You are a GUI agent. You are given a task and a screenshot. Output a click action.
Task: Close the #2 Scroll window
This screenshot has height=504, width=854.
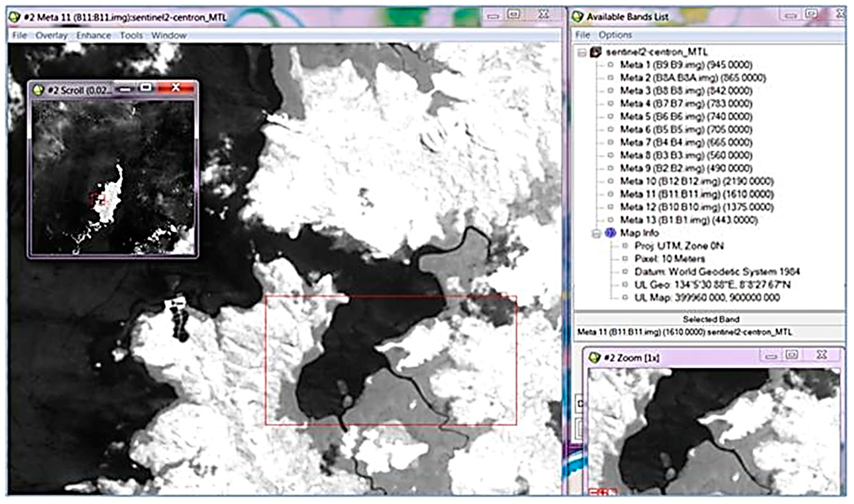point(176,88)
